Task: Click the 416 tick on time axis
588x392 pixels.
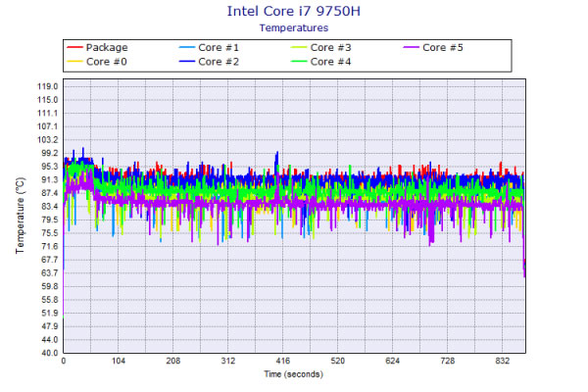Action: pyautogui.click(x=283, y=361)
